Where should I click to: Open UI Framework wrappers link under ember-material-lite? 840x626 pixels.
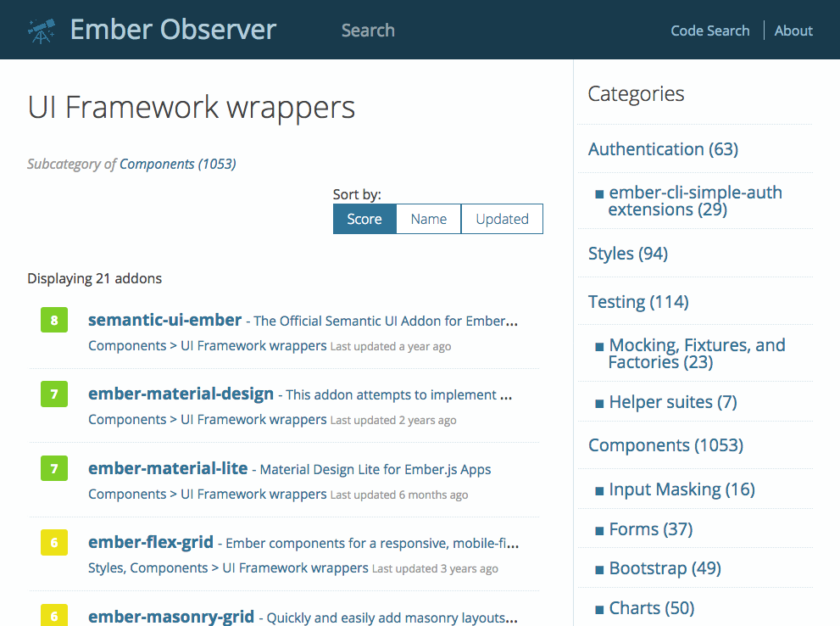pos(253,495)
